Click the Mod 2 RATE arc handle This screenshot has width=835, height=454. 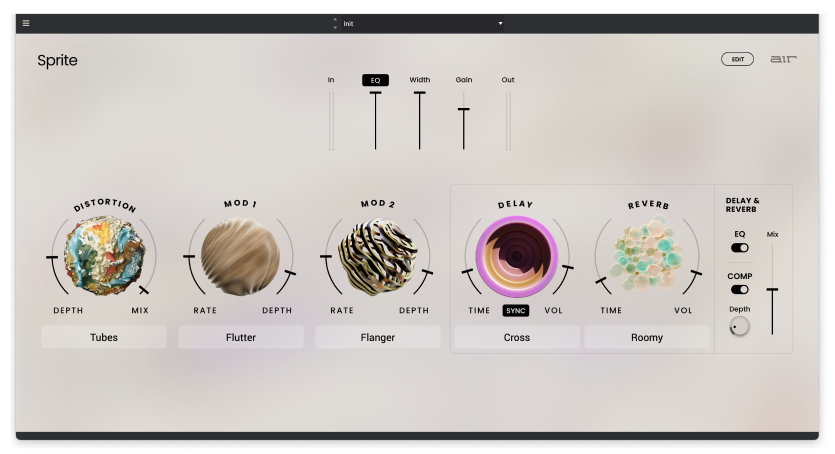tap(326, 257)
